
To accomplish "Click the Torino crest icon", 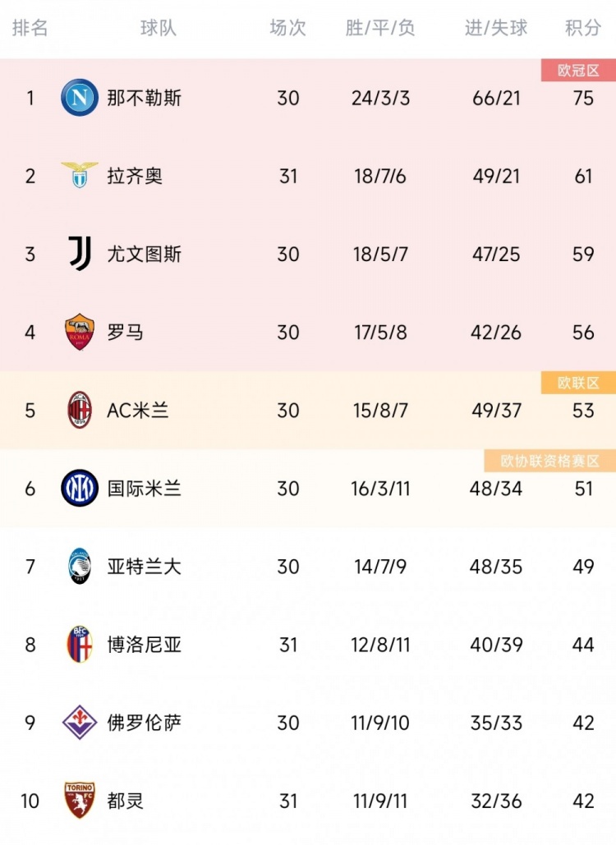I will click(x=80, y=801).
